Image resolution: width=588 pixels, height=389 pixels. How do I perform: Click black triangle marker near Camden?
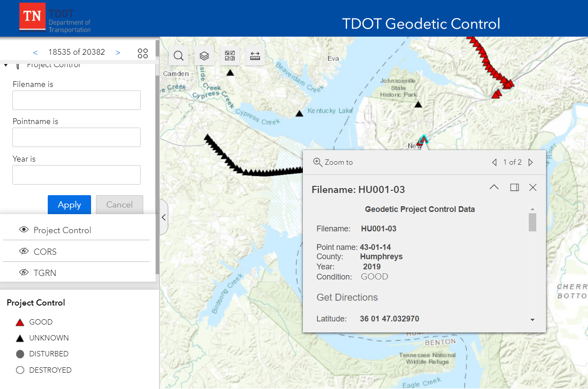(x=230, y=72)
